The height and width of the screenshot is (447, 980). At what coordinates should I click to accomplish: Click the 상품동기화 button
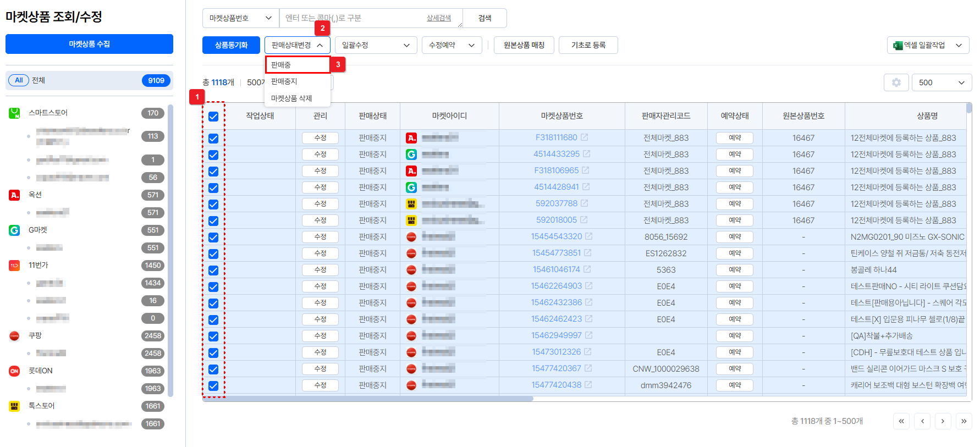[x=231, y=45]
